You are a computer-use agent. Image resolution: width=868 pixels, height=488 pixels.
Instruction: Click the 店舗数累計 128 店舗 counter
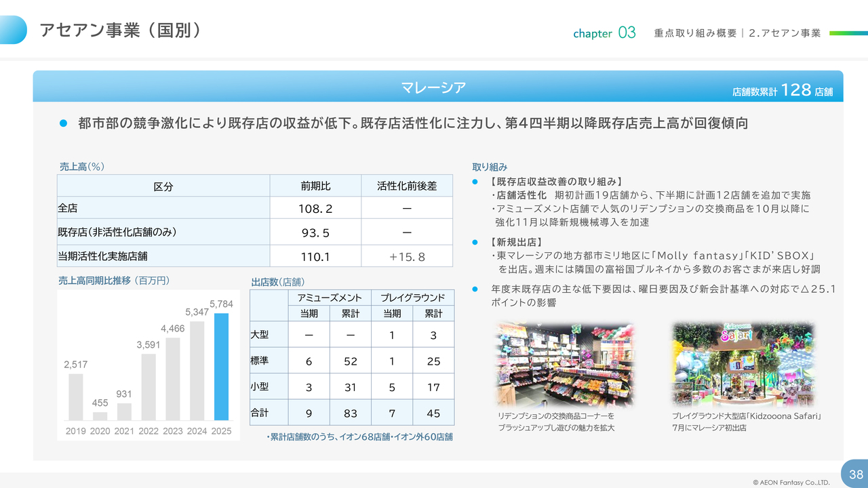pyautogui.click(x=783, y=90)
